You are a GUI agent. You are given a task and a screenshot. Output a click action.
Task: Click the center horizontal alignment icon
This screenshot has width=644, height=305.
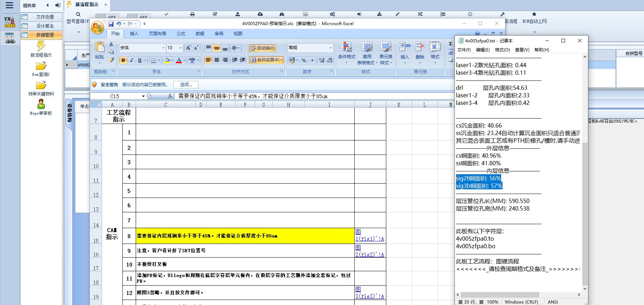coord(217,60)
